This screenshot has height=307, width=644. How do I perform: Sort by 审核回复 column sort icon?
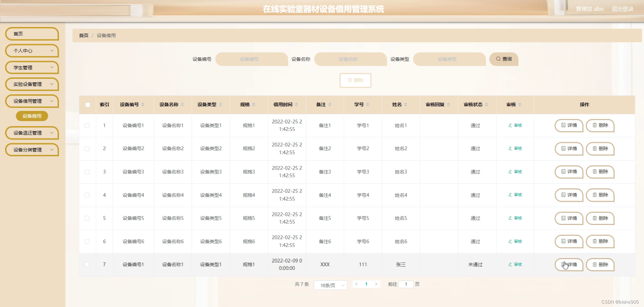[448, 105]
